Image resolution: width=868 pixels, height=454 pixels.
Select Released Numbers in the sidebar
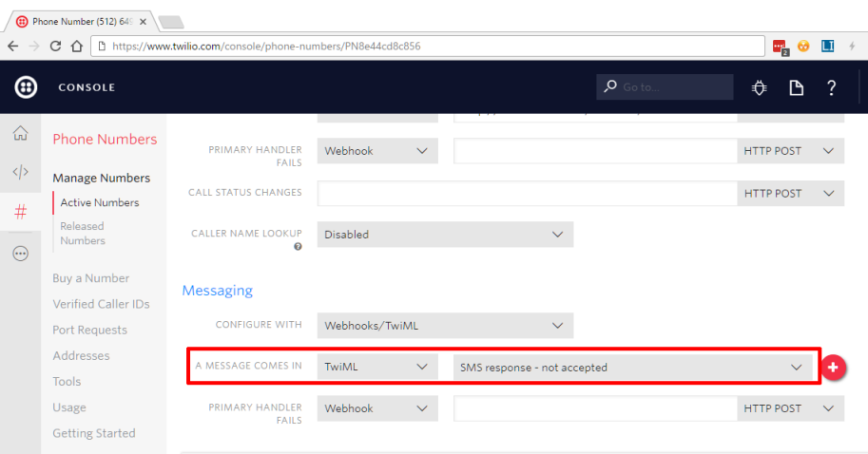pos(83,234)
